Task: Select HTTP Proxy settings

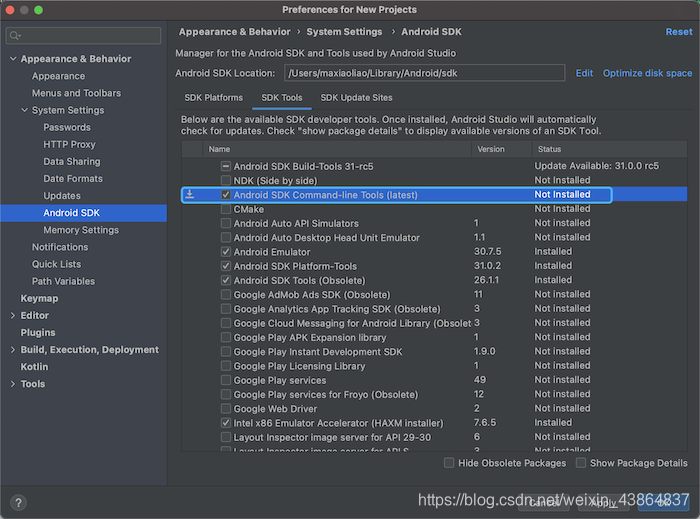Action: click(x=69, y=144)
